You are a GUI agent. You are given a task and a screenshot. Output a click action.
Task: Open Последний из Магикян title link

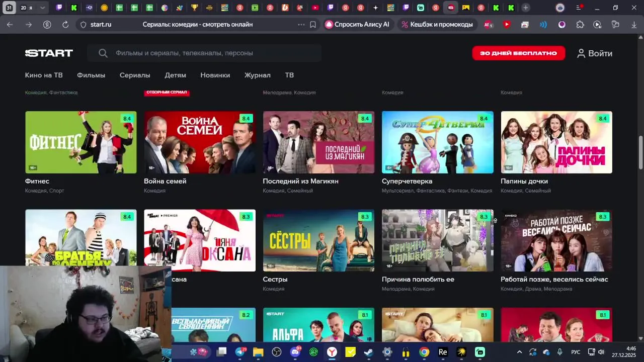[x=300, y=181]
